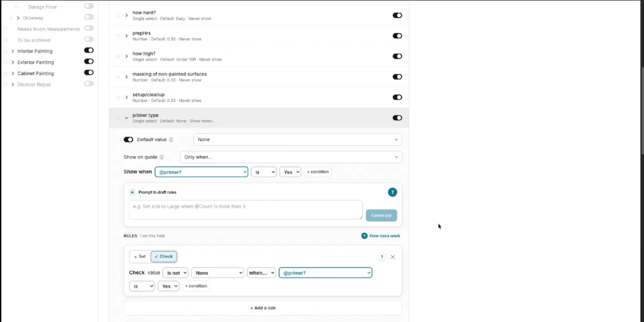This screenshot has width=644, height=322.
Task: Enable Needs Room Measurements toggle
Action: pos(89,28)
